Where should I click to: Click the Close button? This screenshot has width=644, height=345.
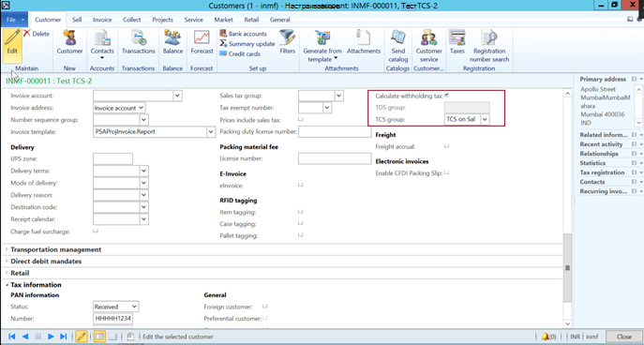[624, 337]
